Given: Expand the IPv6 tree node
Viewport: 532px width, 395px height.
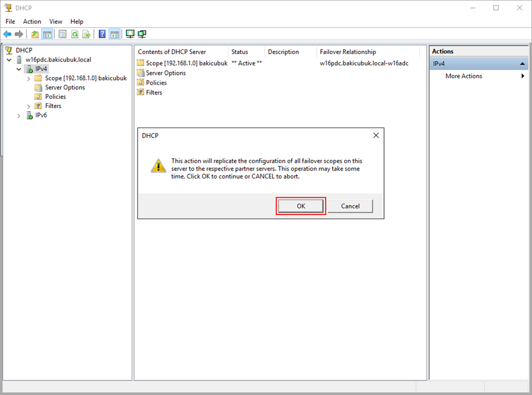Looking at the screenshot, I should click(x=19, y=116).
